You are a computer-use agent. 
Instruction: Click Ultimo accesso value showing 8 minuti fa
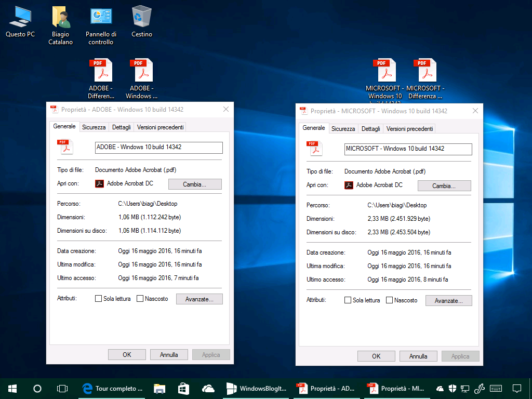coord(408,280)
